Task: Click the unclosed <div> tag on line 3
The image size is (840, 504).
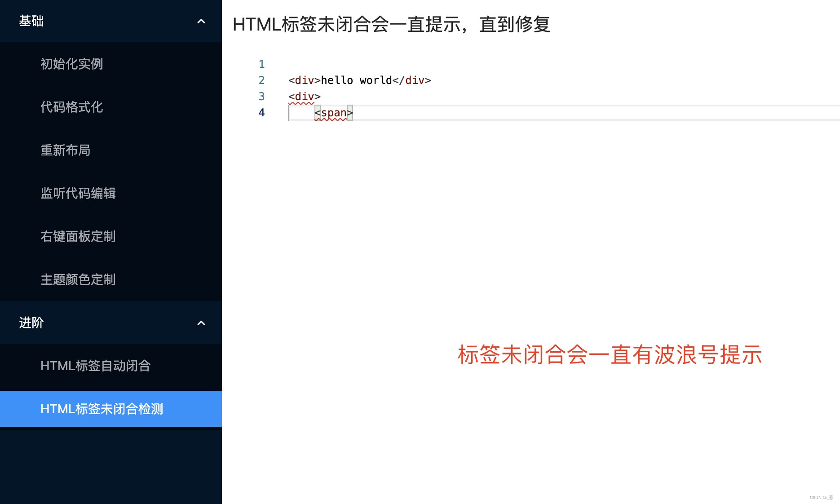Action: (x=305, y=97)
